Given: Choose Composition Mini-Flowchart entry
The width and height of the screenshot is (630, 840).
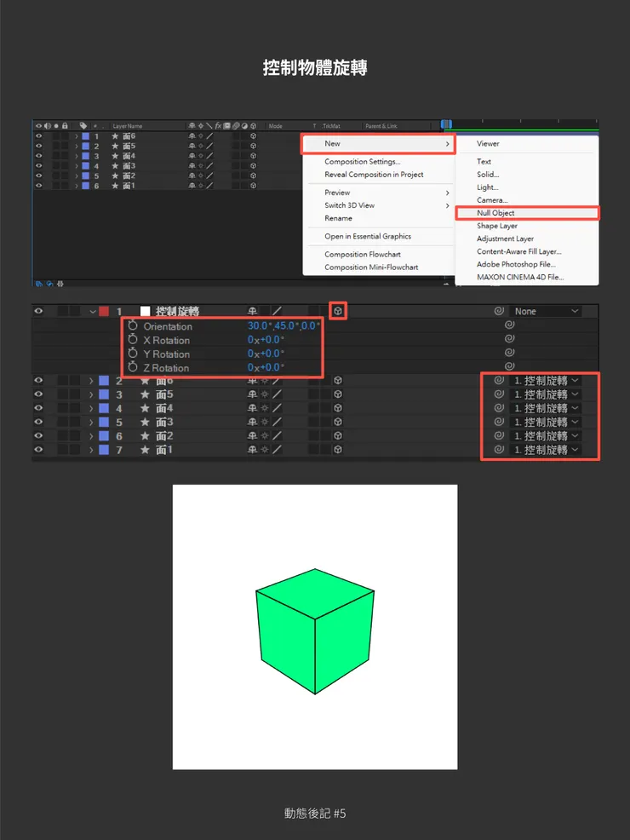Looking at the screenshot, I should (371, 267).
